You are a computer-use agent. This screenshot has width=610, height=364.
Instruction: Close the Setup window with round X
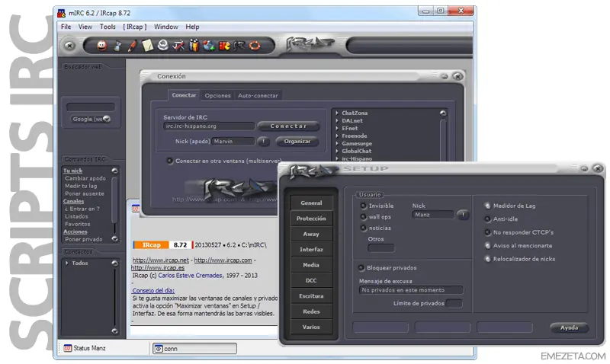[598, 168]
